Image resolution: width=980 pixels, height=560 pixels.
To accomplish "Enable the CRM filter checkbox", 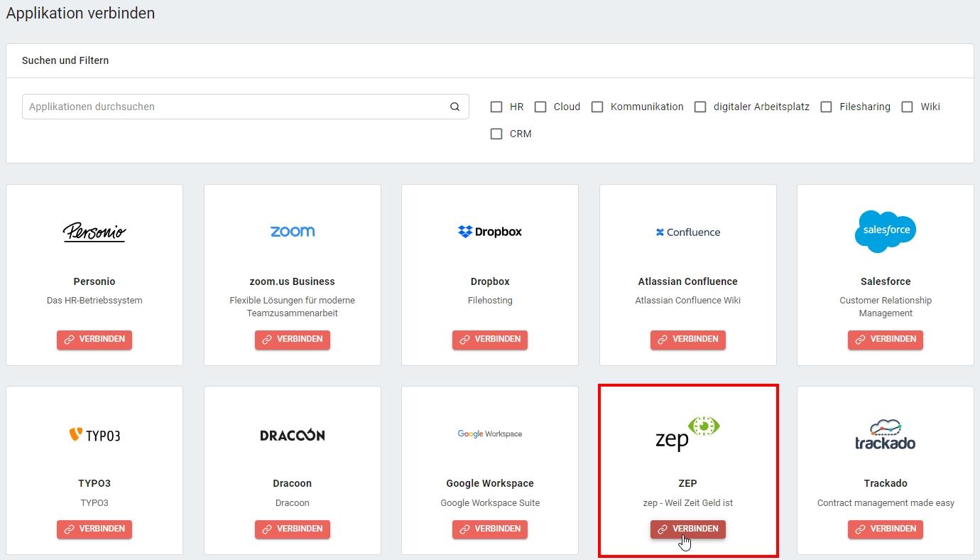I will pos(496,134).
